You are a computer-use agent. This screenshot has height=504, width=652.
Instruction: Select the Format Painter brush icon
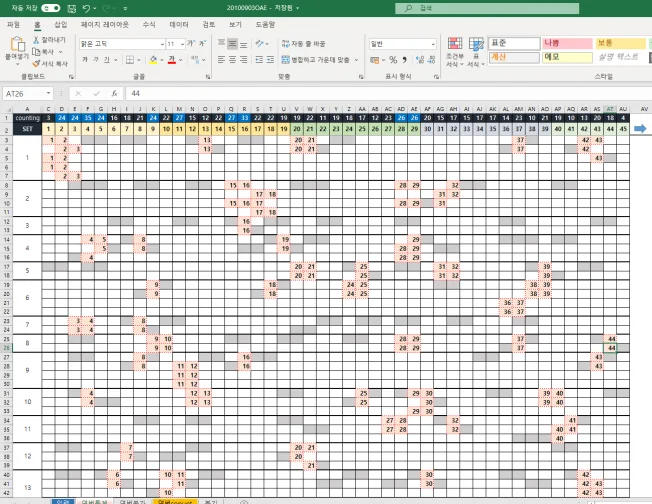pyautogui.click(x=36, y=64)
